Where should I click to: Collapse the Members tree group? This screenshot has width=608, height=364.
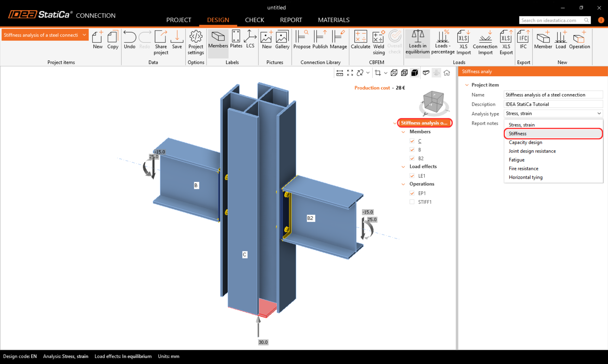pyautogui.click(x=403, y=132)
